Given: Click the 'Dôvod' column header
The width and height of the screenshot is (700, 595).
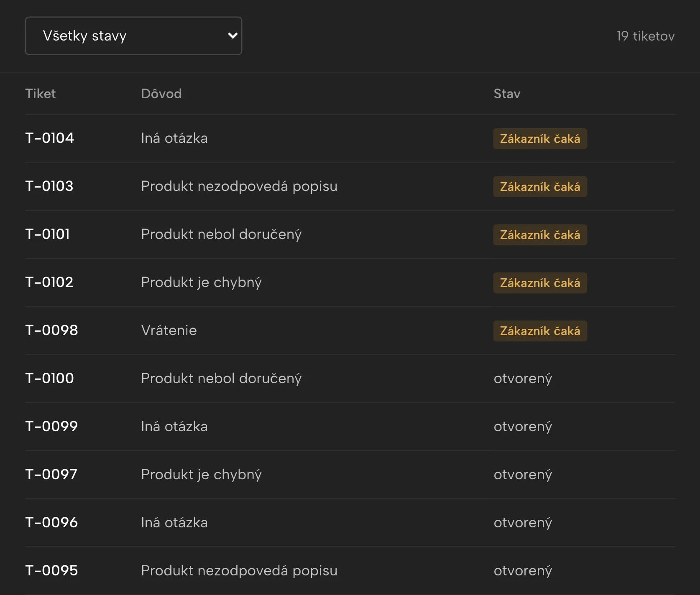Looking at the screenshot, I should [161, 94].
